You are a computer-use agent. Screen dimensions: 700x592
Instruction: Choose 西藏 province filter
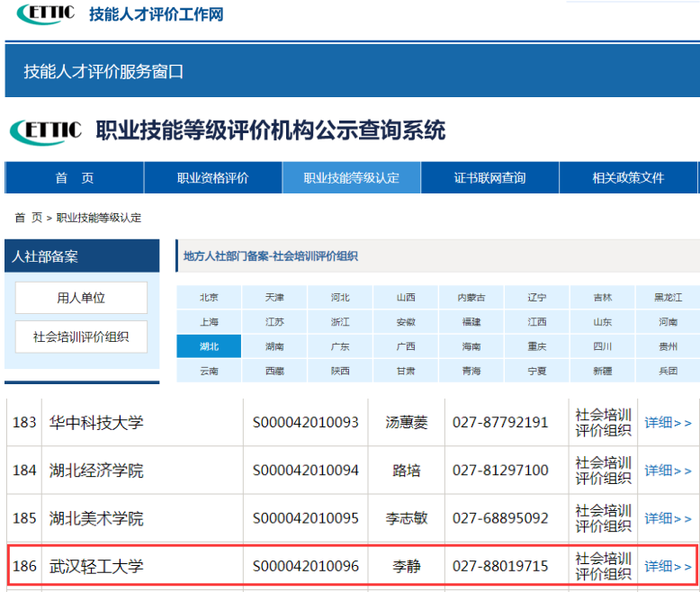pos(274,371)
